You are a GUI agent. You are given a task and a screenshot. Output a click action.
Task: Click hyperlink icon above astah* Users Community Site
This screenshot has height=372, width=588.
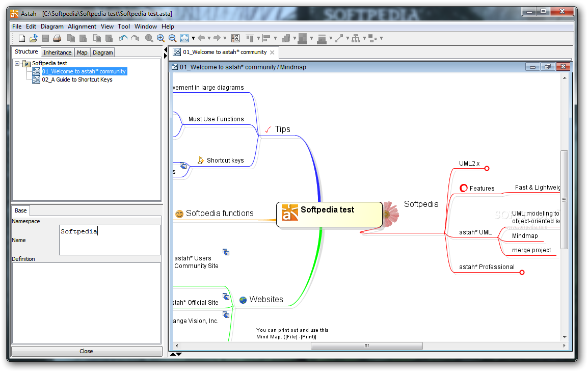pyautogui.click(x=226, y=252)
